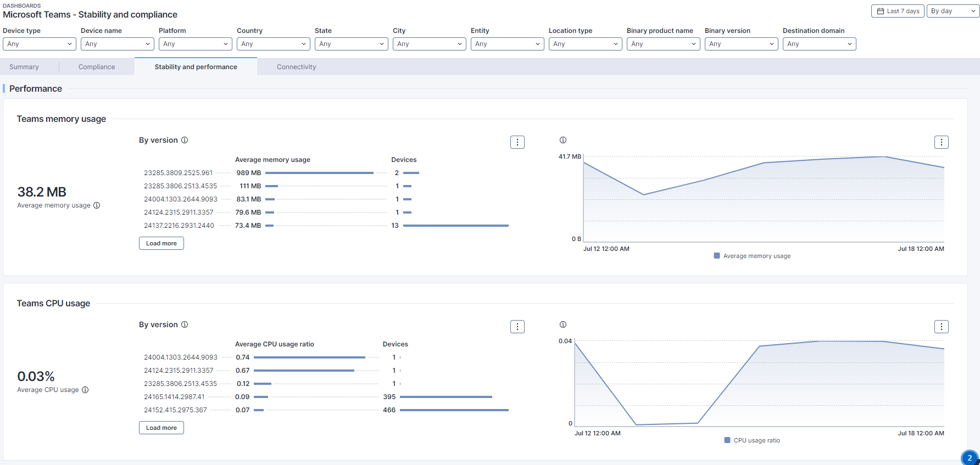
Task: Switch to the Connectivity tab
Action: coord(296,67)
